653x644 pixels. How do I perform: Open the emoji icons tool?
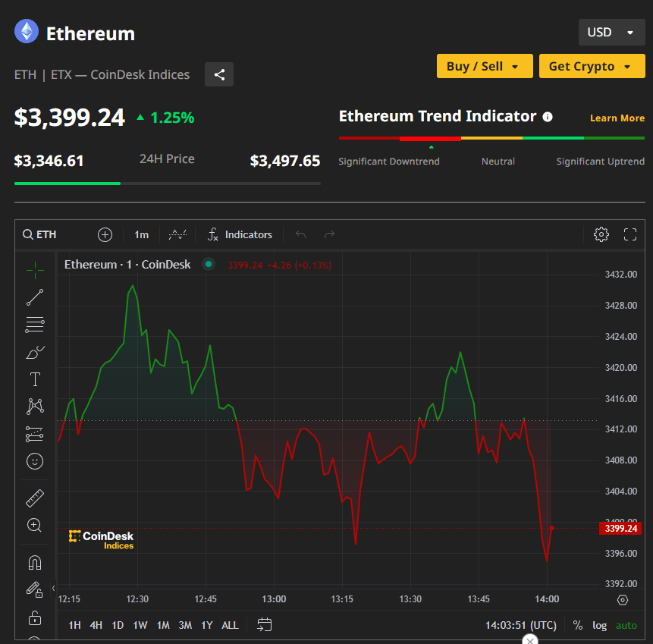pyautogui.click(x=35, y=461)
